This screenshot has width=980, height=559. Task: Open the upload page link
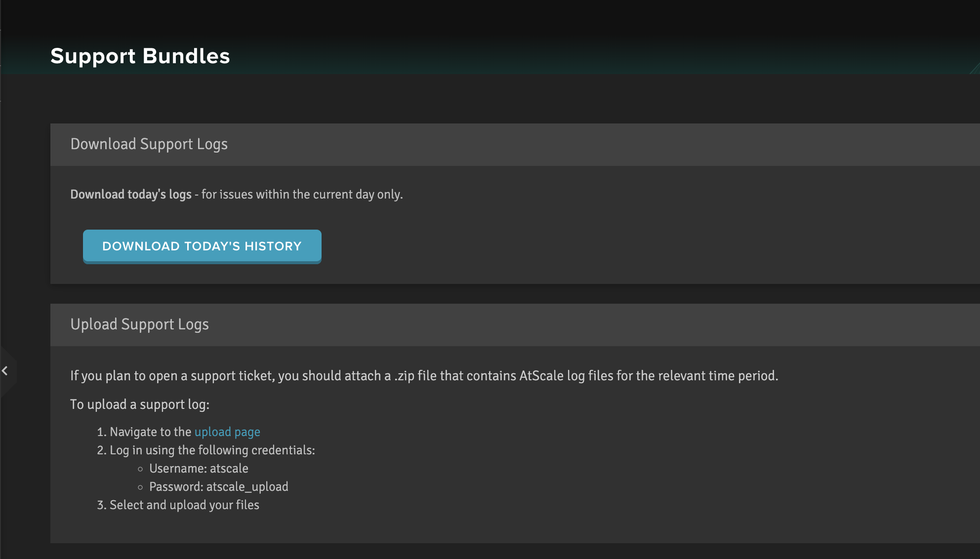227,432
